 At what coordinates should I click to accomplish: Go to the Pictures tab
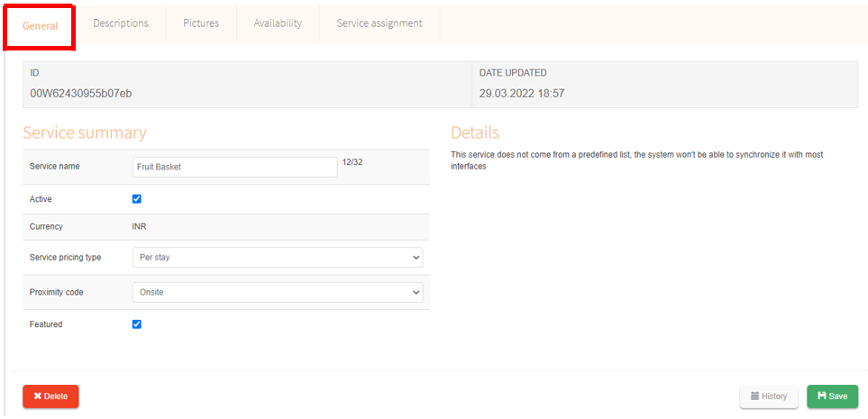[x=201, y=23]
